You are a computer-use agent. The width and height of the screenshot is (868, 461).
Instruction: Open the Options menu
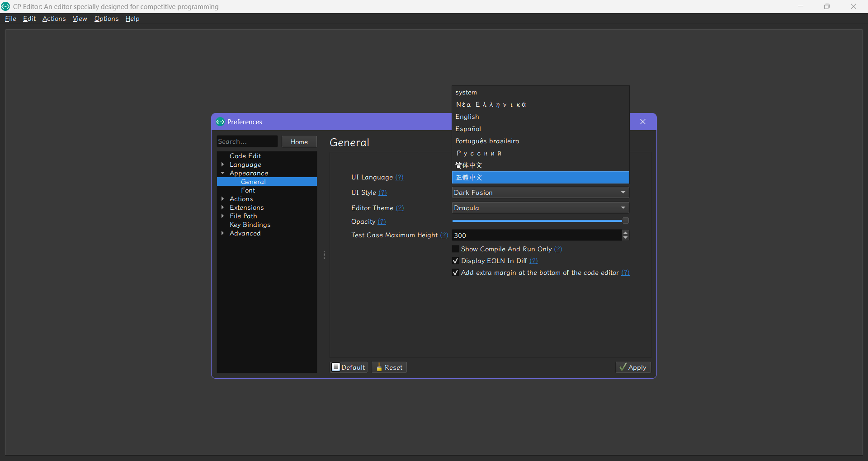click(106, 19)
